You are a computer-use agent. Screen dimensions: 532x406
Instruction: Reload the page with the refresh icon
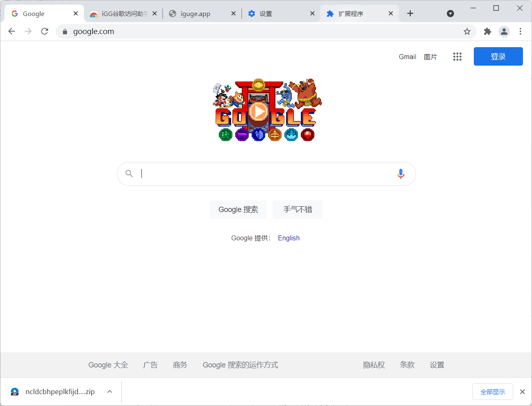point(44,31)
